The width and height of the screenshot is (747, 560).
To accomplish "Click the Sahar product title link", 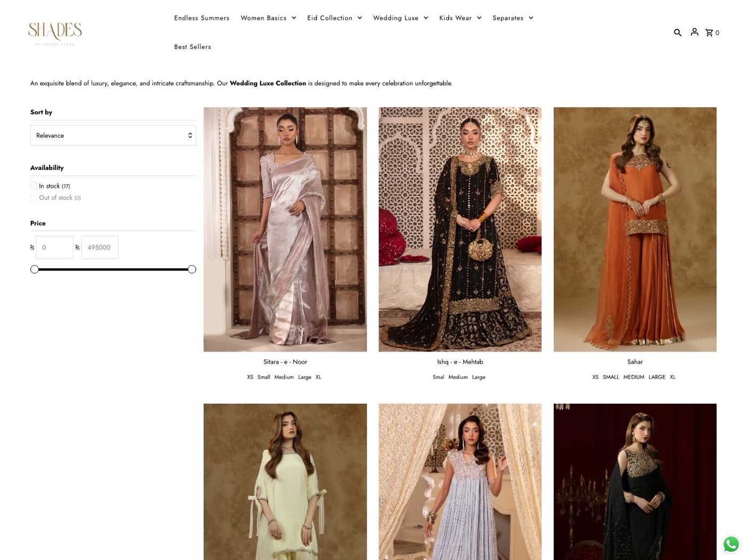I will point(635,362).
